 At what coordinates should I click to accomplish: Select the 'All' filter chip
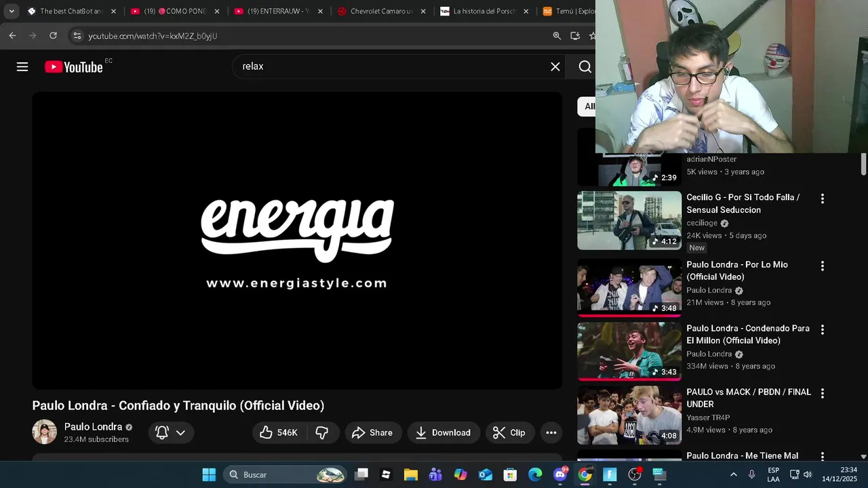[x=587, y=106]
